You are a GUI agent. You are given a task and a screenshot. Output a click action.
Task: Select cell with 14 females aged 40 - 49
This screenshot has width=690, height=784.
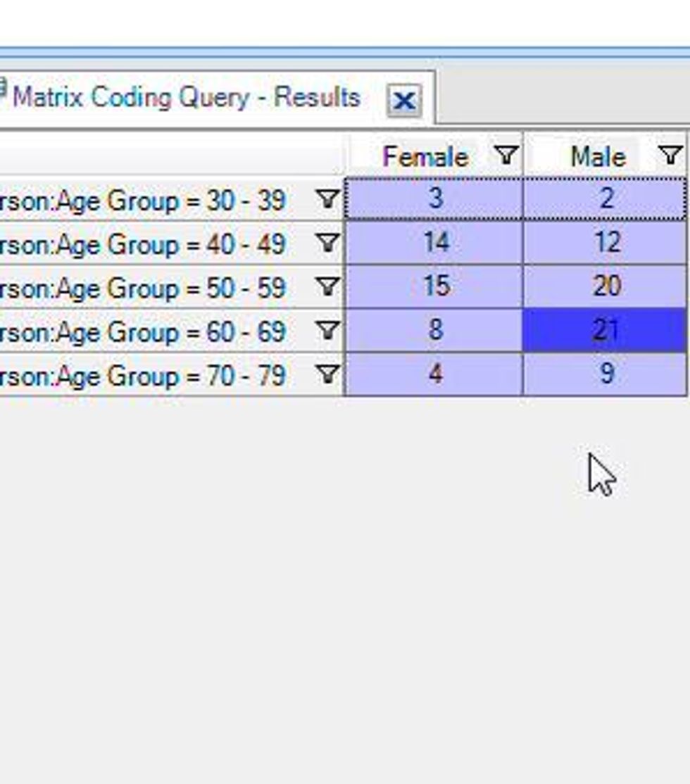(x=434, y=244)
